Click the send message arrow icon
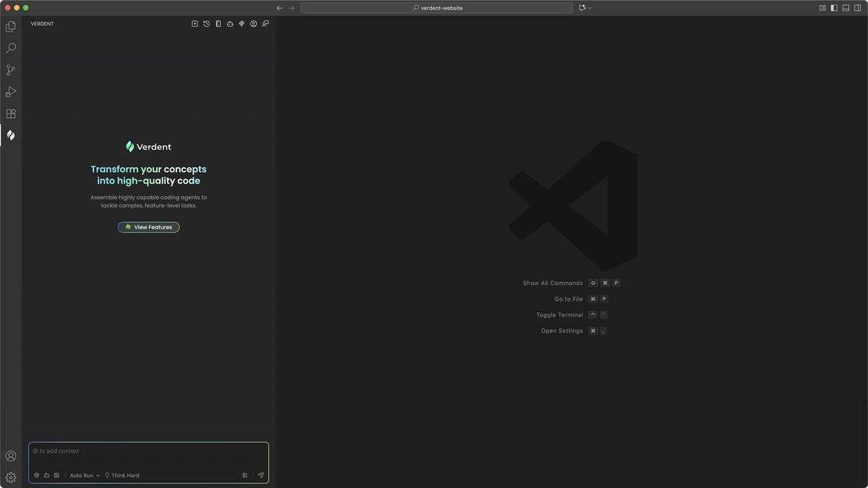This screenshot has width=868, height=488. click(261, 476)
